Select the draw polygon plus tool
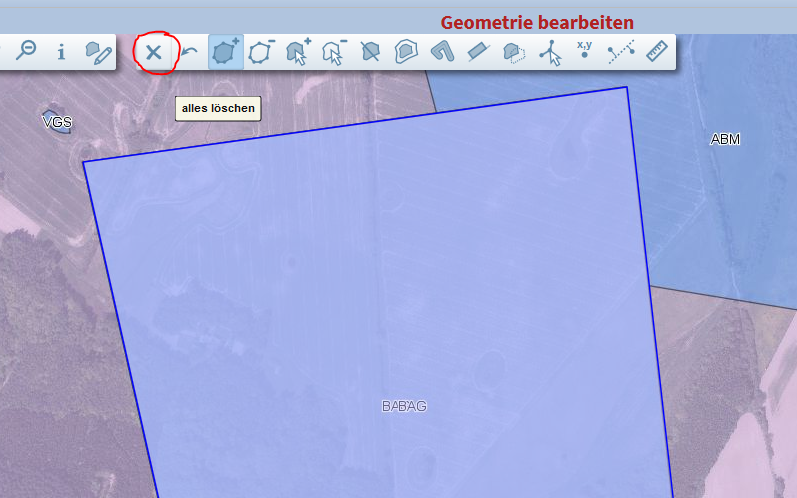This screenshot has width=797, height=498. tap(226, 52)
